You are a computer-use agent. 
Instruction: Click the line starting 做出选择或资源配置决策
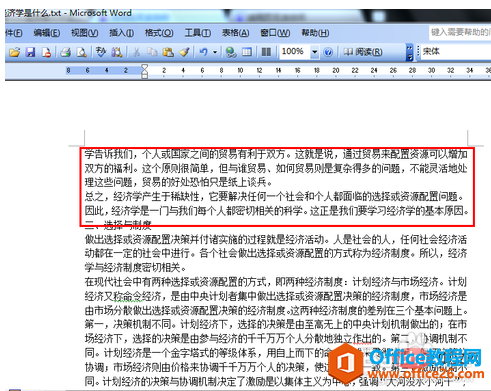coord(276,239)
